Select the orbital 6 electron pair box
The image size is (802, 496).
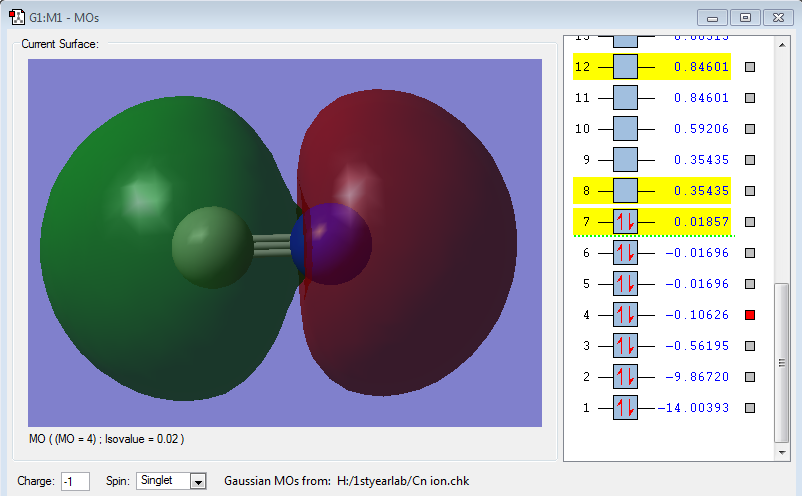(625, 253)
